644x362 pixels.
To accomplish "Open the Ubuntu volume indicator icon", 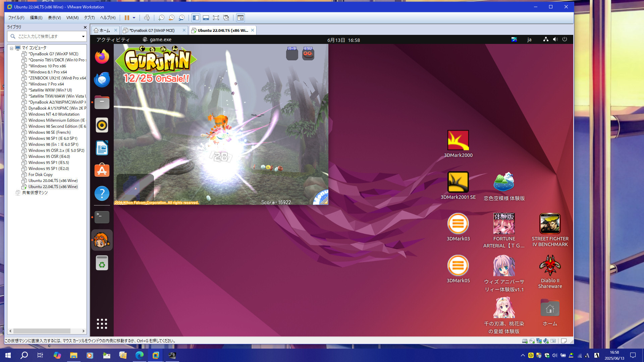I will 555,39.
